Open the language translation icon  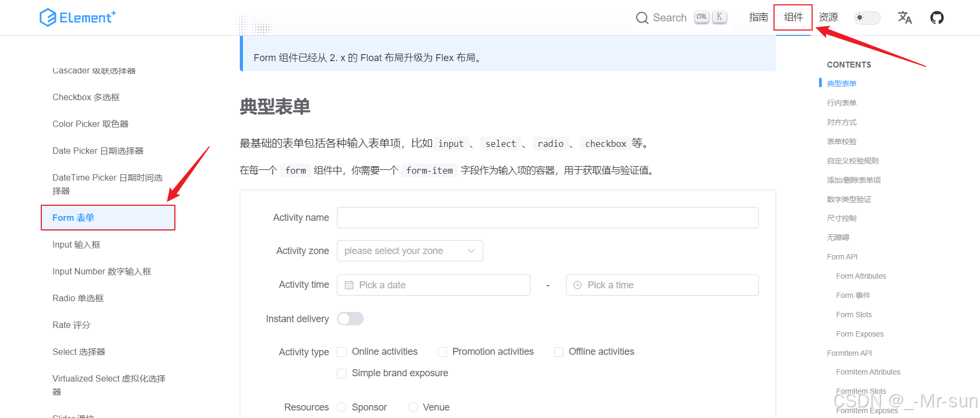click(905, 18)
